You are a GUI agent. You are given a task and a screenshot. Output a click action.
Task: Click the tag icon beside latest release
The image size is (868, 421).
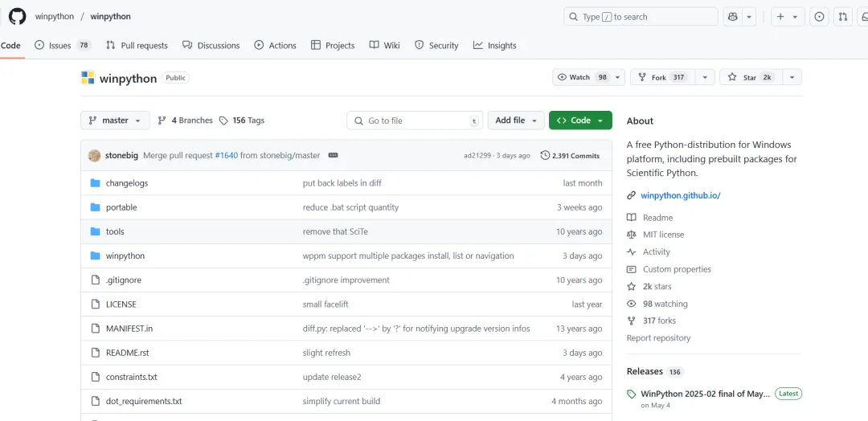pyautogui.click(x=631, y=394)
